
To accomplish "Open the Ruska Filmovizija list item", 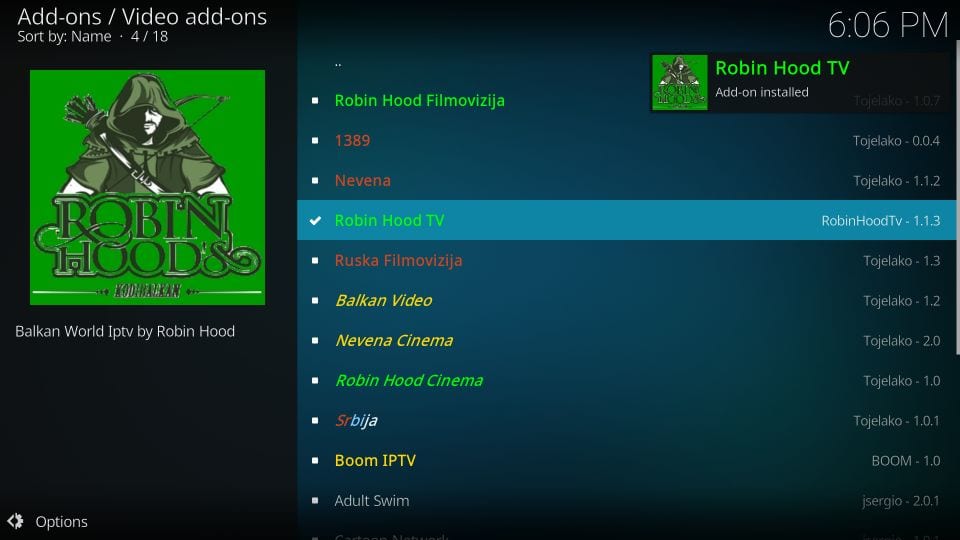I will coord(627,261).
